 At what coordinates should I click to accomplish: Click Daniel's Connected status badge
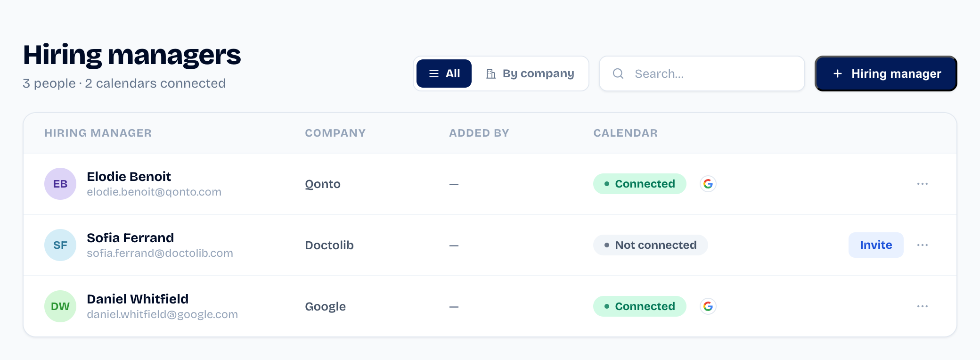[x=639, y=306]
